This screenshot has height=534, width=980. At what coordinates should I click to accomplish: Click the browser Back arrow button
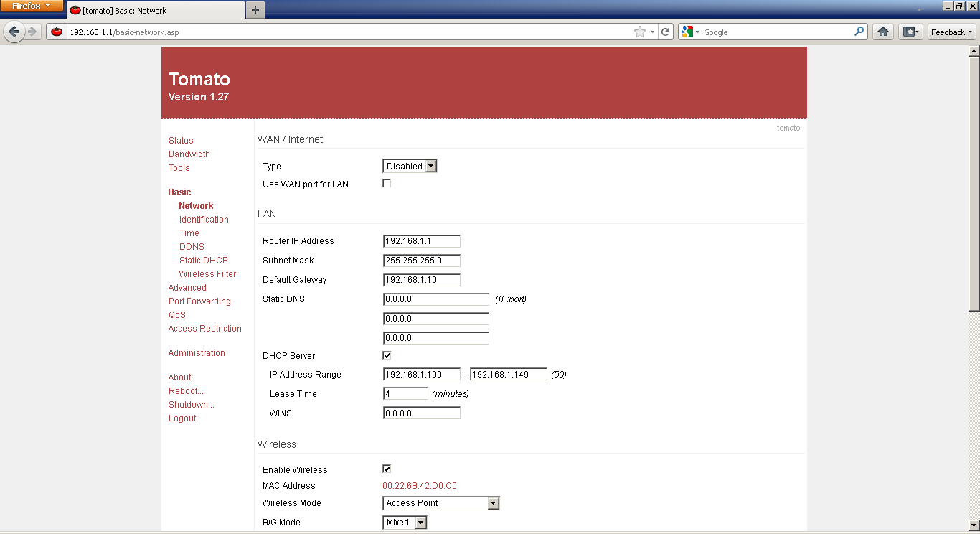[14, 32]
